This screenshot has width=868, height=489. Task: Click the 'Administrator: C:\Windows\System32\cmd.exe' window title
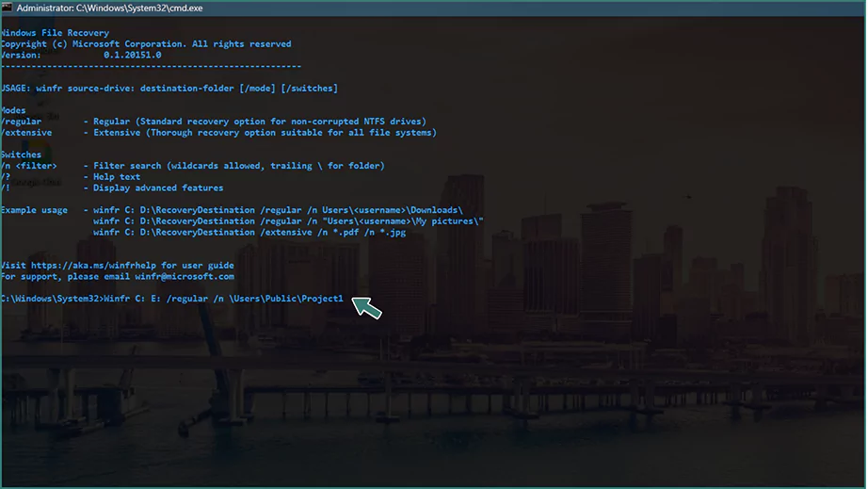coord(109,8)
